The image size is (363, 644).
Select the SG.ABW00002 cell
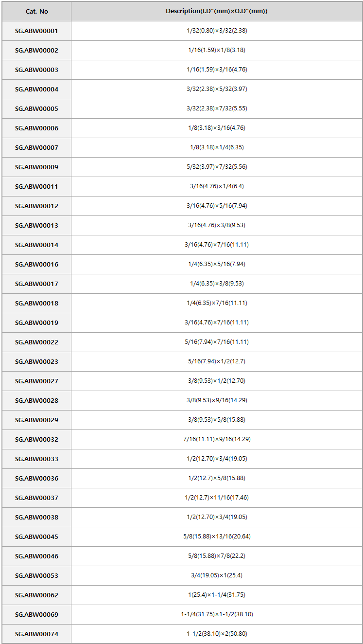click(x=36, y=50)
